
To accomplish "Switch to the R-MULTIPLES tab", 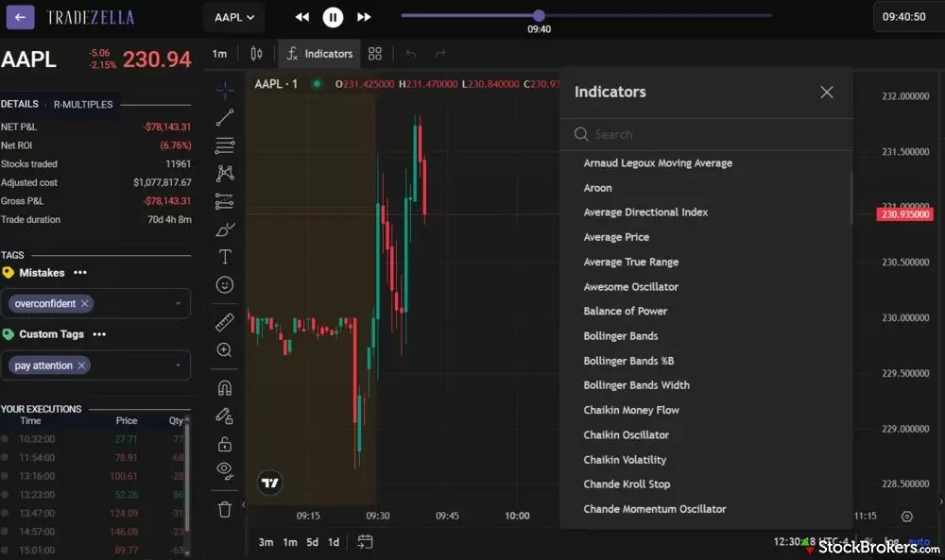I will pyautogui.click(x=83, y=104).
